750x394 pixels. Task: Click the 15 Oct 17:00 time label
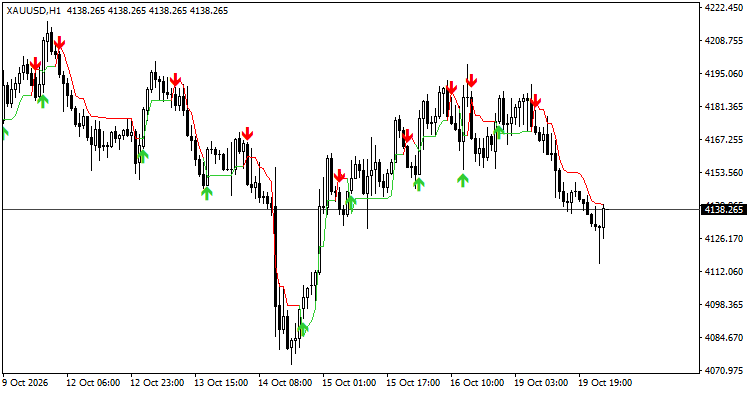414,383
